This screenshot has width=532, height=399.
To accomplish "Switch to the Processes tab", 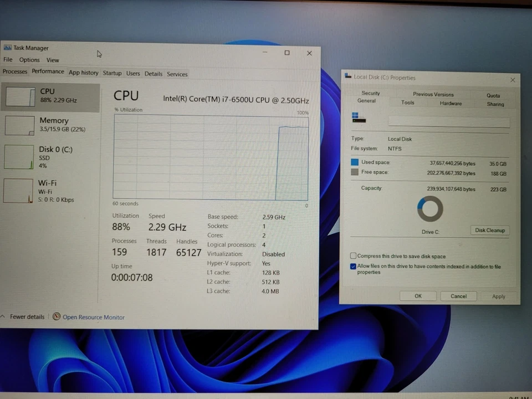I will click(15, 71).
